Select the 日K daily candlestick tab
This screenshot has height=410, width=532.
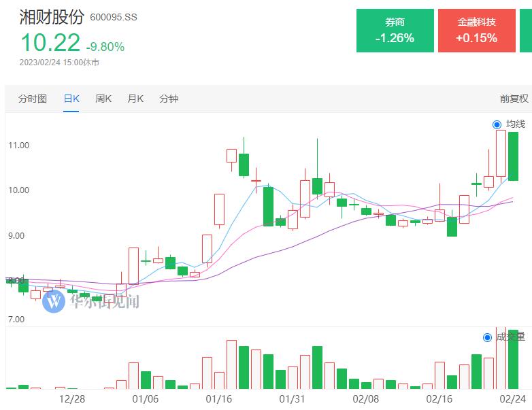(x=71, y=99)
